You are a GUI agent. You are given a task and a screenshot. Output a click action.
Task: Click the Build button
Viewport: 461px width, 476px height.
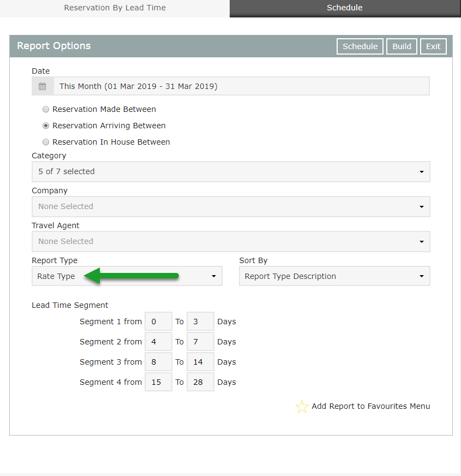[x=402, y=46]
